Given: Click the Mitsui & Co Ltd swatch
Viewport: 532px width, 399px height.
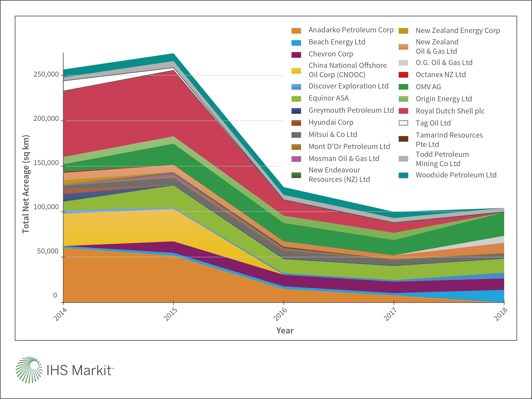Looking at the screenshot, I should (x=296, y=135).
